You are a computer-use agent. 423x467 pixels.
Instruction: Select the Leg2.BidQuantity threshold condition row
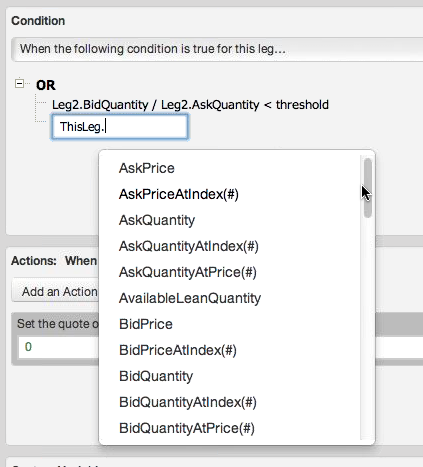click(x=190, y=105)
